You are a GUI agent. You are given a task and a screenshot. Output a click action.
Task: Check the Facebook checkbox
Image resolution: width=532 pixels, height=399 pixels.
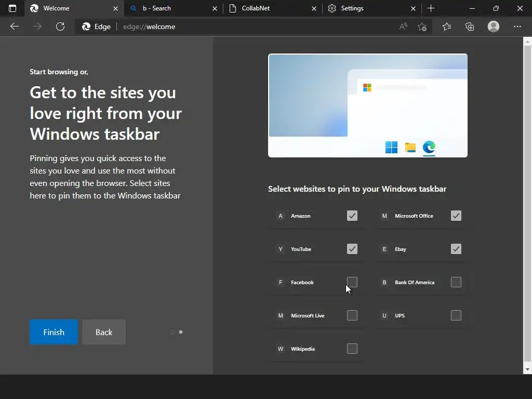coord(352,282)
